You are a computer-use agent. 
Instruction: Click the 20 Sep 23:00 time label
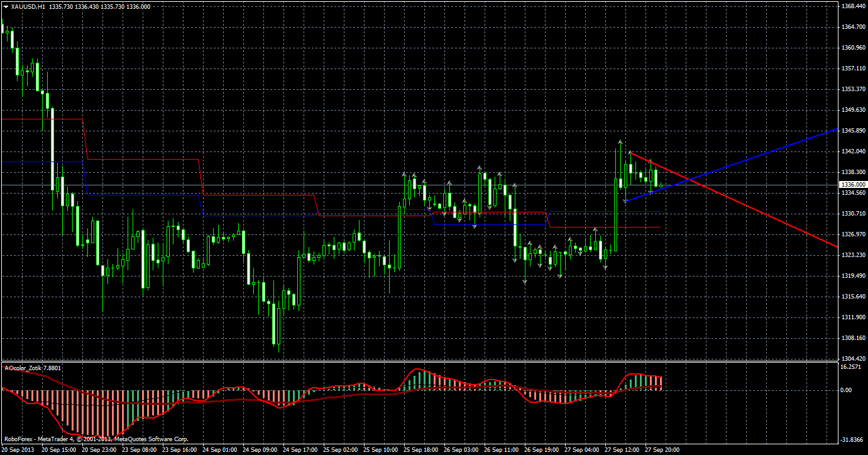100,450
